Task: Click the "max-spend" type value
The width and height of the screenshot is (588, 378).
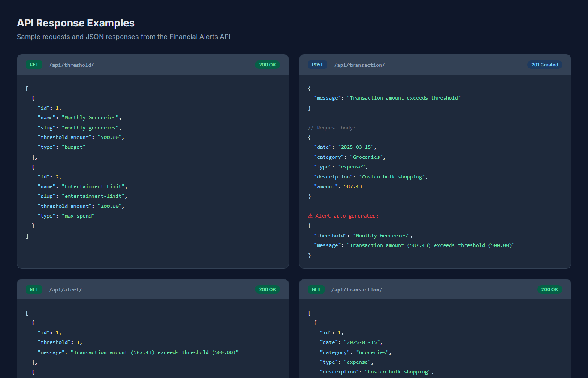Action: point(78,215)
